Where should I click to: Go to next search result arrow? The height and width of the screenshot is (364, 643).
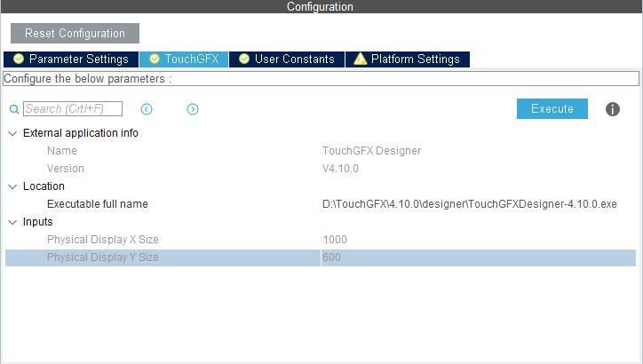[193, 109]
